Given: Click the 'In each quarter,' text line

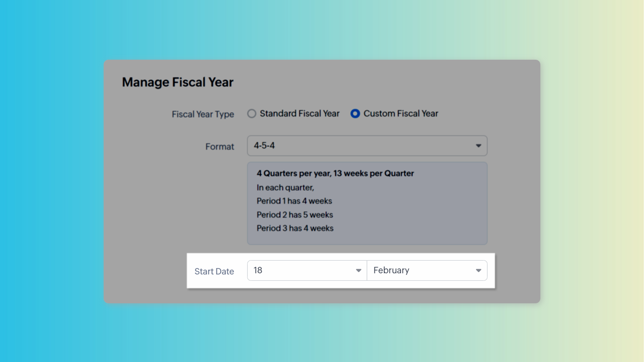Looking at the screenshot, I should tap(285, 188).
